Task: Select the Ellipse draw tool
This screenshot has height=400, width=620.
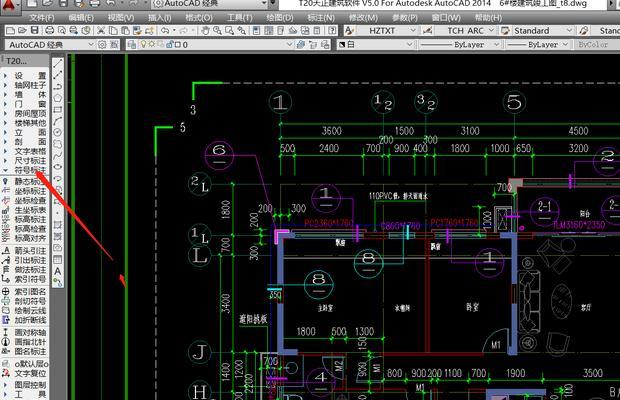Action: point(58,166)
